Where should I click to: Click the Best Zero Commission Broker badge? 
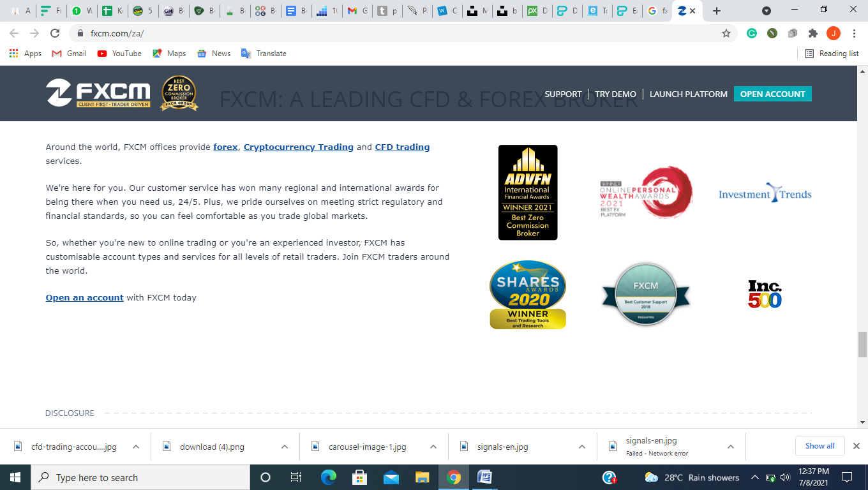pyautogui.click(x=179, y=93)
